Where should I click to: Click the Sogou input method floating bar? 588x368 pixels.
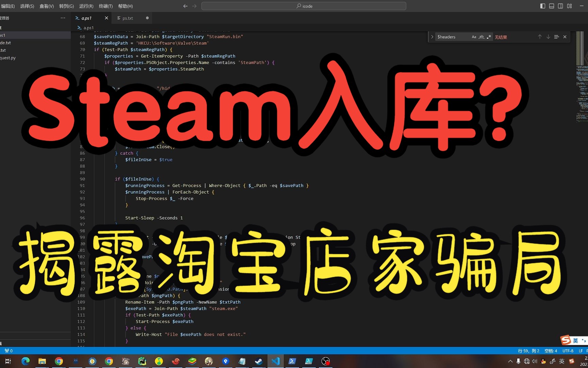574,340
